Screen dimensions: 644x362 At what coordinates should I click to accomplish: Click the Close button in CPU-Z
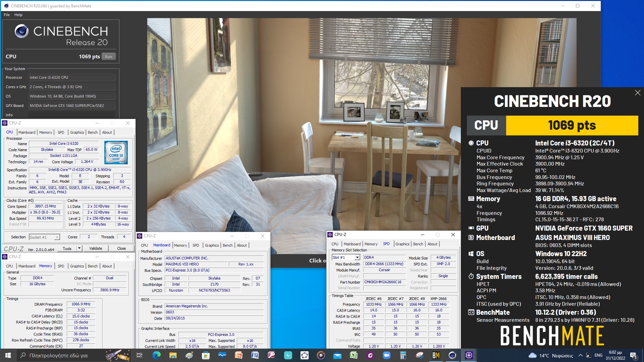(121, 248)
